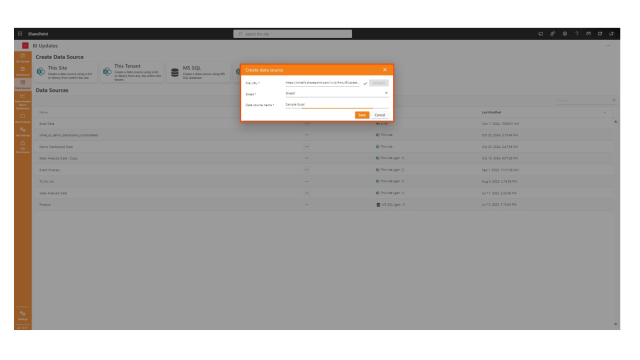
Task: Sort by Last Modified column header
Action: pyautogui.click(x=491, y=112)
